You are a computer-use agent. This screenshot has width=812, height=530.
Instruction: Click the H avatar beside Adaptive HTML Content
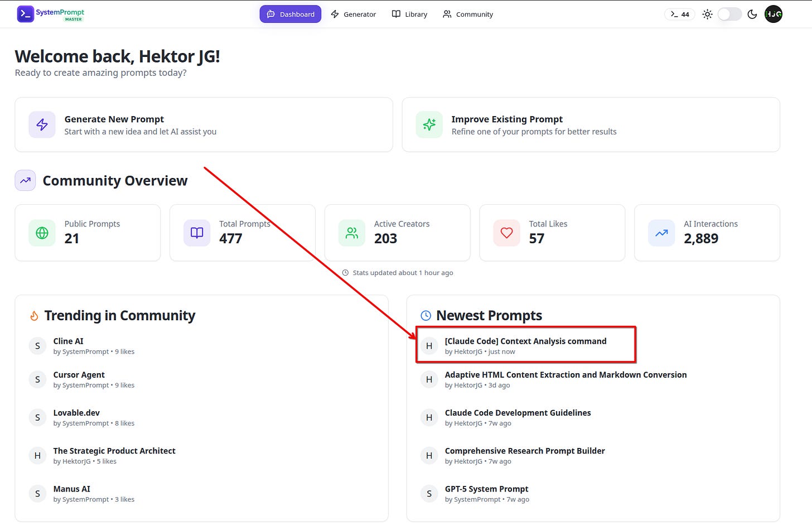(429, 379)
